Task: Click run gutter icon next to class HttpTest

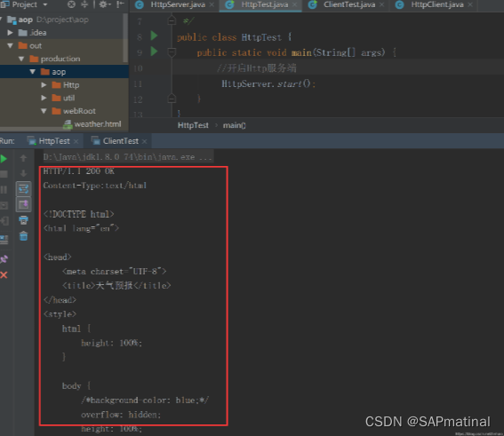Action: (x=155, y=36)
